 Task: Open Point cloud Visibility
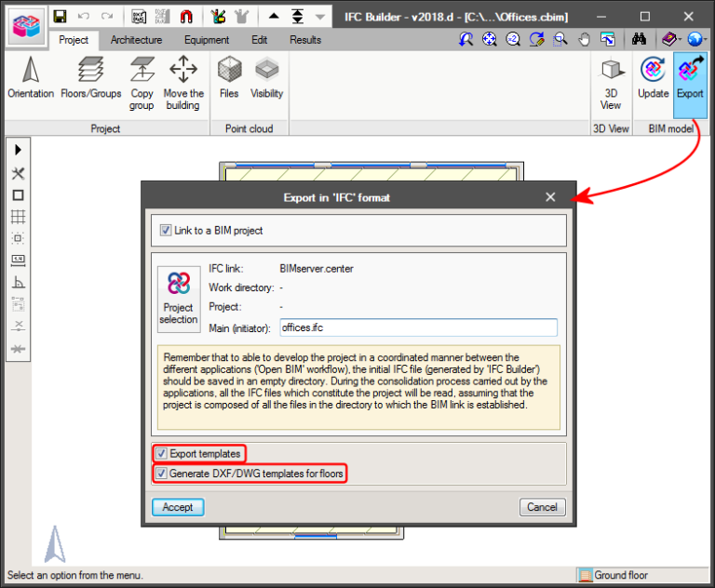pyautogui.click(x=267, y=78)
